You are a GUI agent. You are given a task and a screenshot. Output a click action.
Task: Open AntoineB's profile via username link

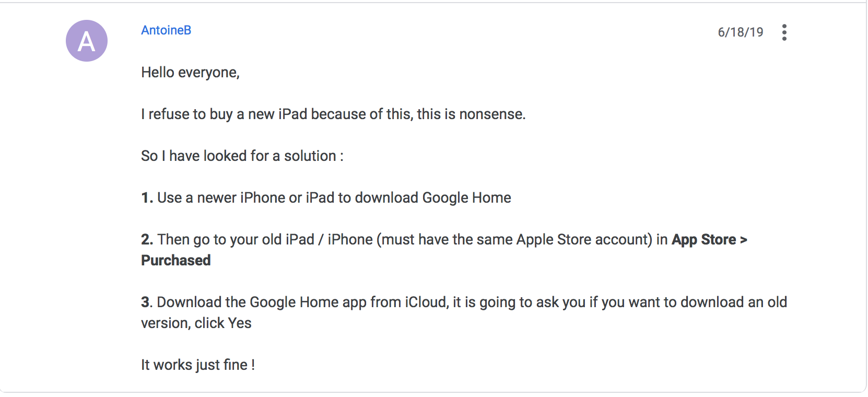point(166,30)
